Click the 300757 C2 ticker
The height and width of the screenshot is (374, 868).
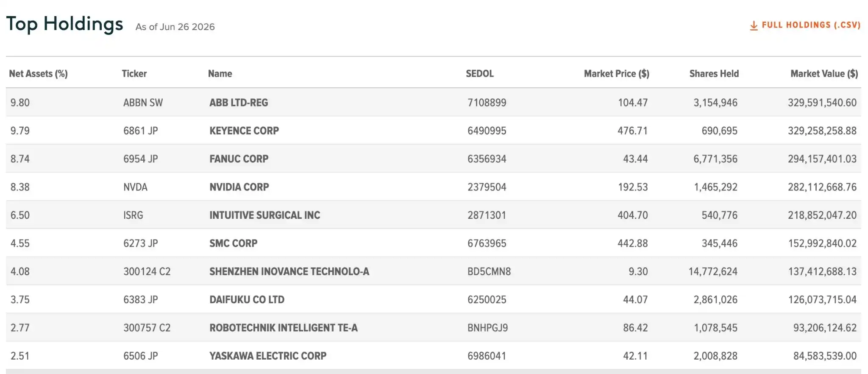coord(147,328)
